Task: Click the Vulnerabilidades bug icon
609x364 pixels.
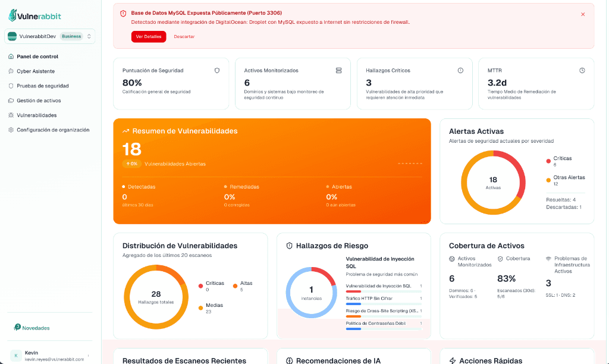Action: coord(11,115)
